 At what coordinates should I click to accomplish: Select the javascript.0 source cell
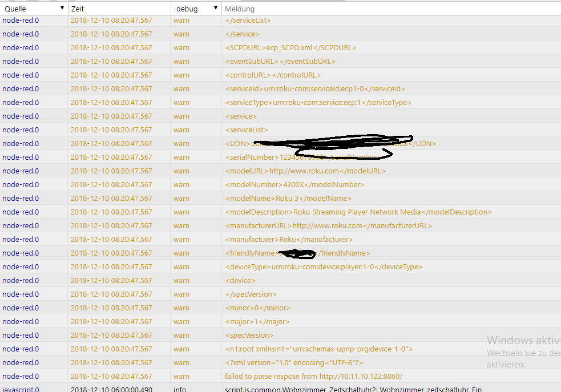[x=21, y=389]
